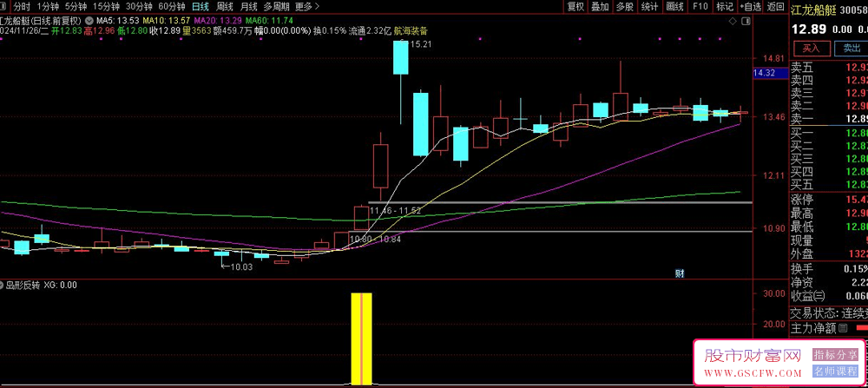The width and height of the screenshot is (868, 388).
Task: Click the diamond icon at chart top right
Action: 733,22
